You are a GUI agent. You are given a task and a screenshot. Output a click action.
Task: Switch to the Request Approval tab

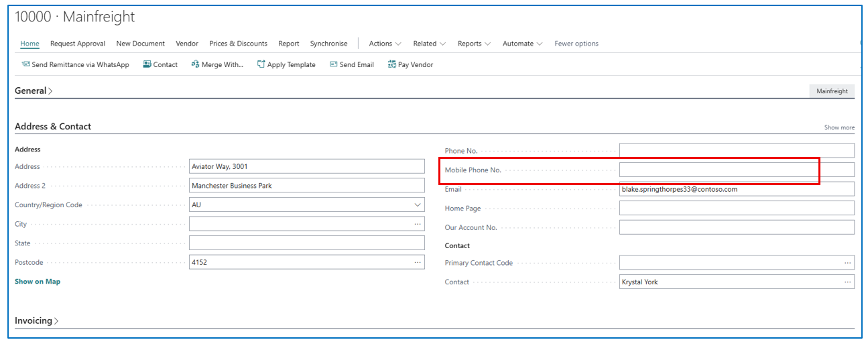78,44
